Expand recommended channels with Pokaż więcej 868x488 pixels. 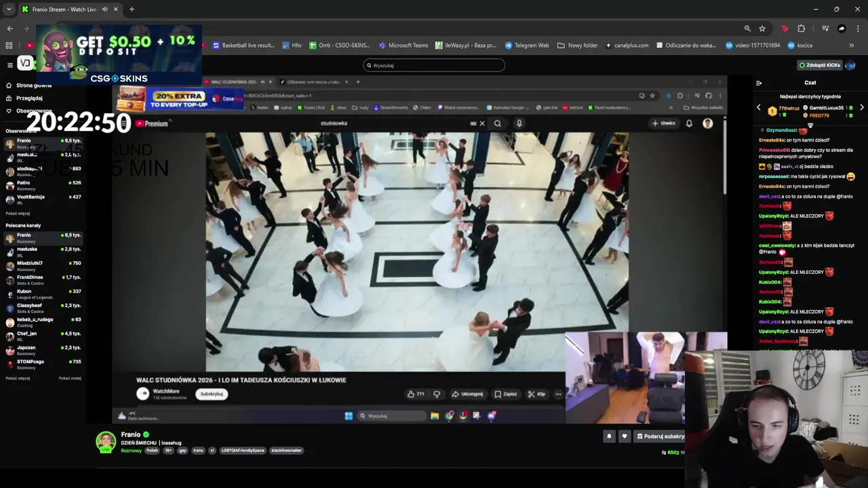tap(18, 378)
